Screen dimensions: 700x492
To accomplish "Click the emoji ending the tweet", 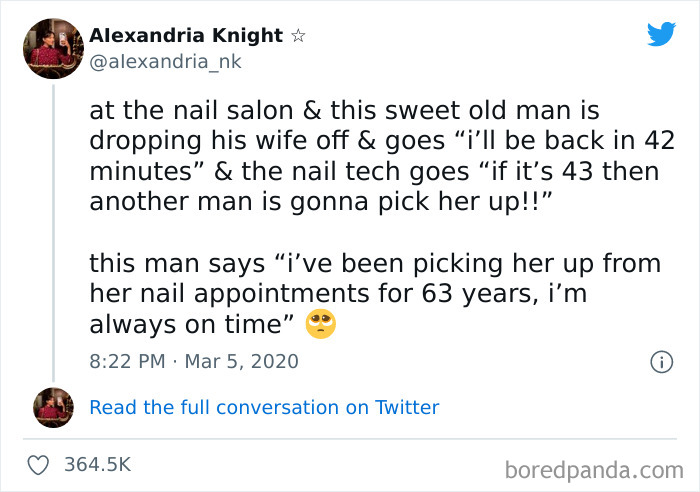I will tap(321, 324).
